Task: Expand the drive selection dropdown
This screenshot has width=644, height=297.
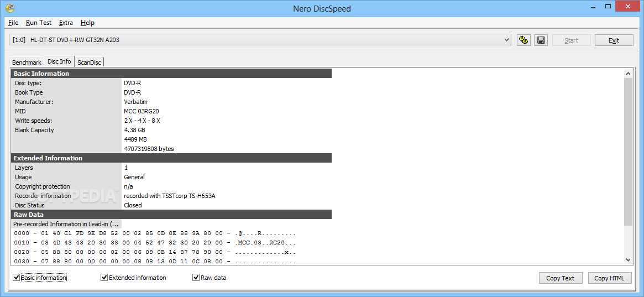Action: pyautogui.click(x=506, y=40)
